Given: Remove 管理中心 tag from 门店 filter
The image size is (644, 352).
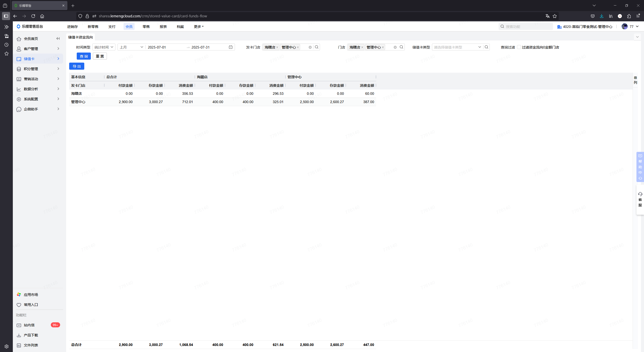Looking at the screenshot, I should click(x=383, y=47).
